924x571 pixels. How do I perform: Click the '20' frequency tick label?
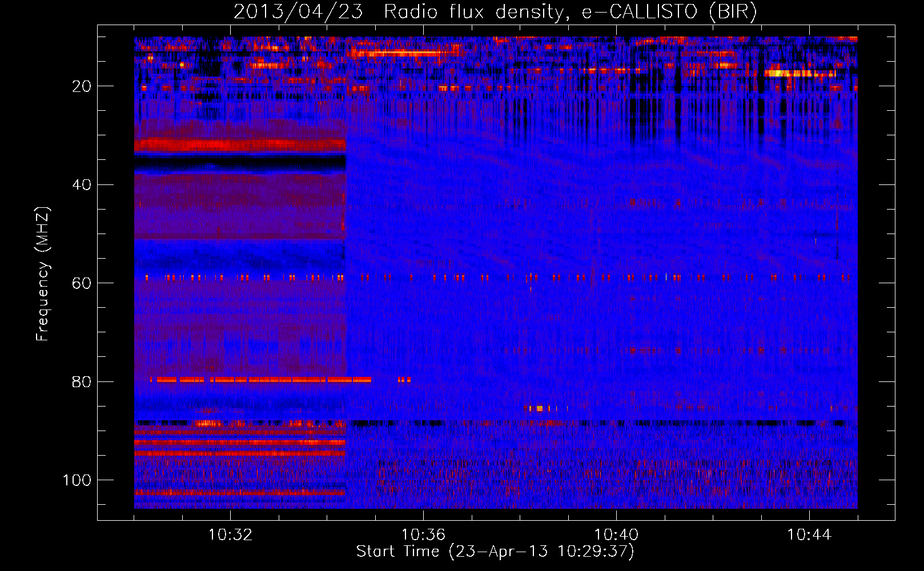(x=82, y=86)
